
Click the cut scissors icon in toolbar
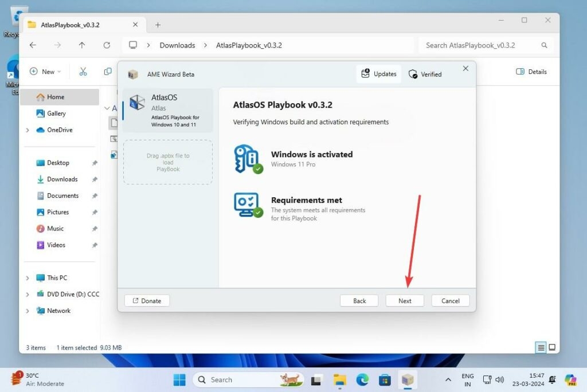(x=83, y=72)
